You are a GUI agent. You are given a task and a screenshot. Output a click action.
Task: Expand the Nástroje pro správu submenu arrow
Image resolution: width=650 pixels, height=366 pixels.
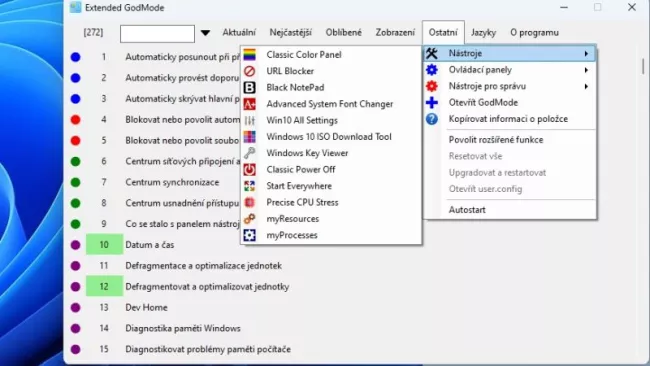[586, 86]
